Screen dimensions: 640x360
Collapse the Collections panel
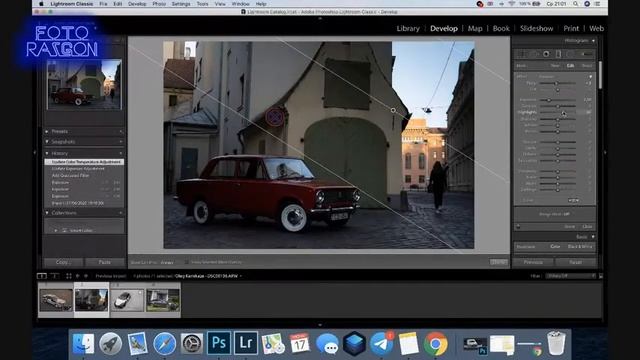pyautogui.click(x=47, y=213)
